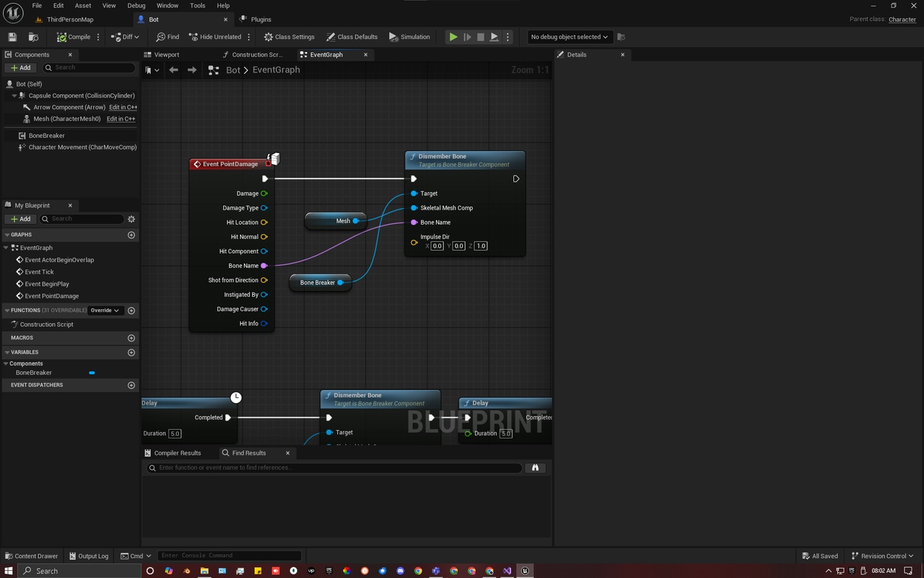Click the debug object selector icon
Viewport: 924px width, 578px height.
click(x=621, y=37)
